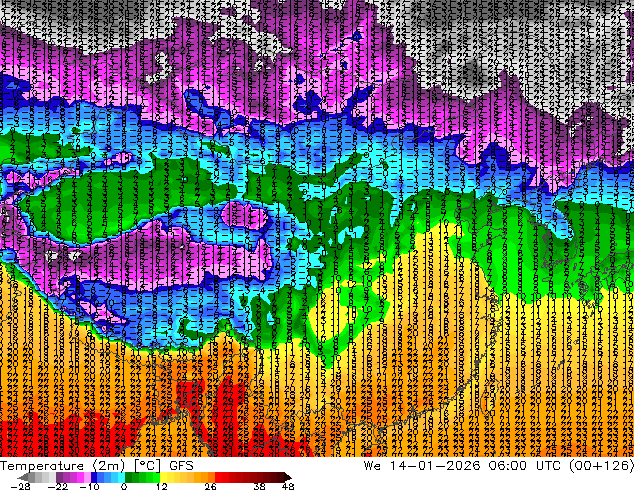Click the '-22' legend value
The width and height of the screenshot is (634, 490).
[x=57, y=486]
